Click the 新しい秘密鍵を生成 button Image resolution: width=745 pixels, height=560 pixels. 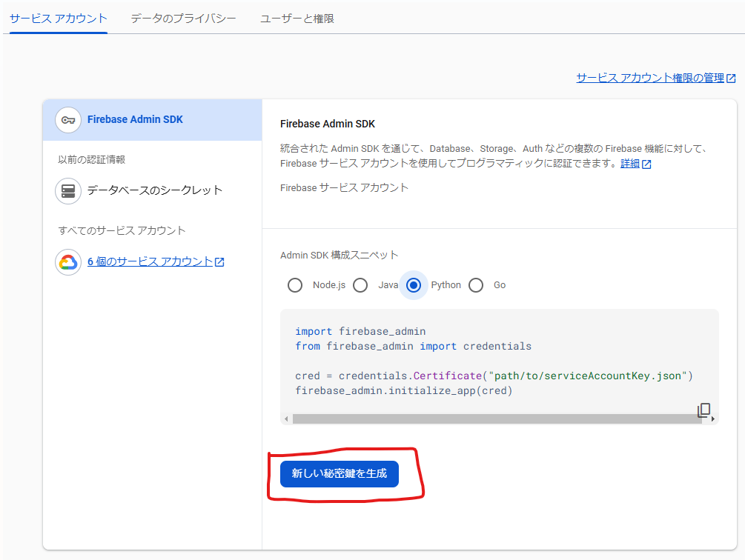pos(340,473)
